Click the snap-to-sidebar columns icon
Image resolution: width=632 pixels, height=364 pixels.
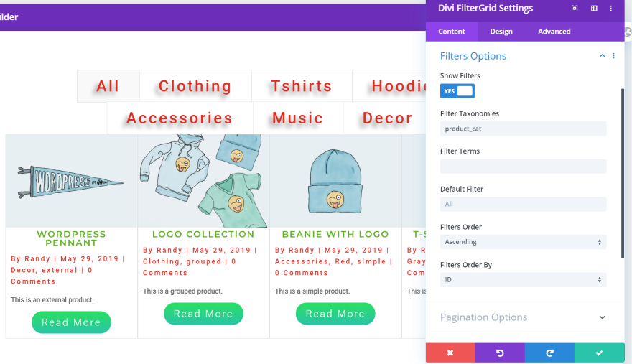click(x=594, y=9)
